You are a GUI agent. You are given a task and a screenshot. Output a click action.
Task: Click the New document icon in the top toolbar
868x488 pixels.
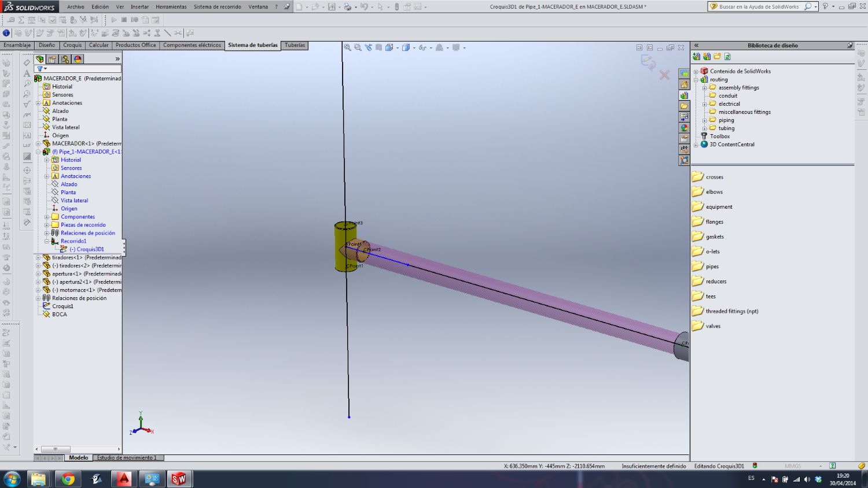point(299,7)
